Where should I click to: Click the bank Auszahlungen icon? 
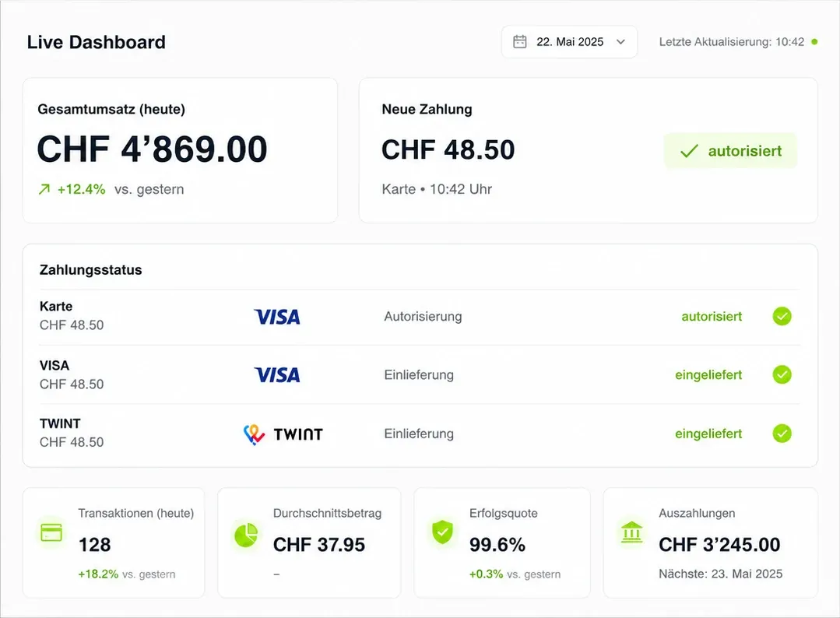[x=631, y=532]
